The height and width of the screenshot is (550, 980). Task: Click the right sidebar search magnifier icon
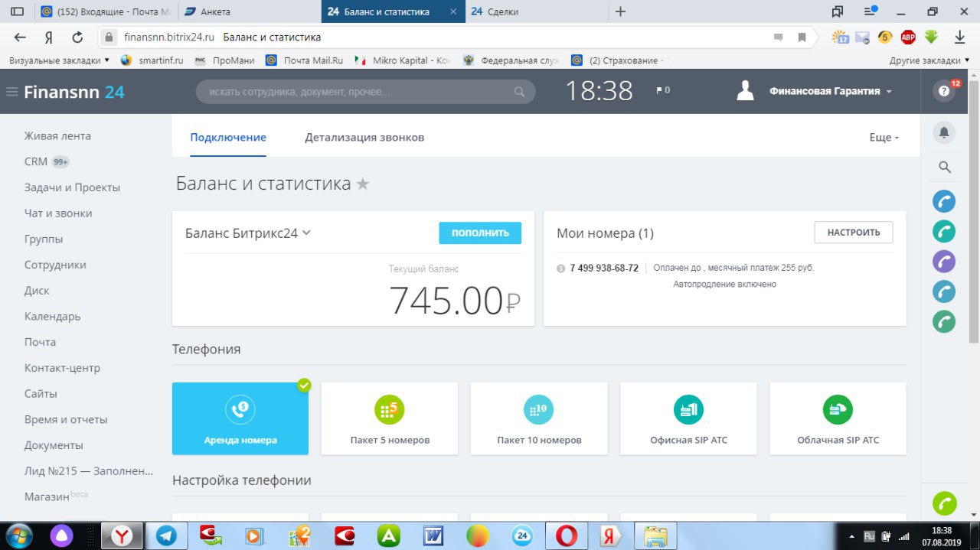(x=944, y=167)
